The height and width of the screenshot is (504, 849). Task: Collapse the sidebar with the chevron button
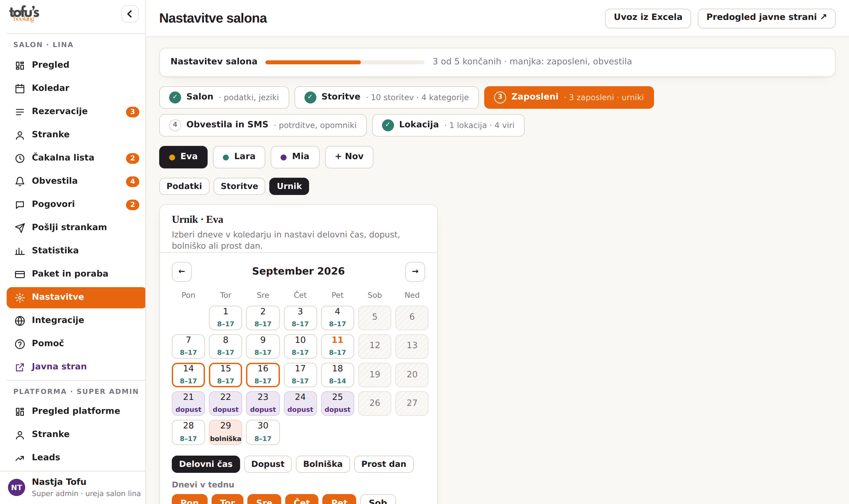pyautogui.click(x=130, y=14)
